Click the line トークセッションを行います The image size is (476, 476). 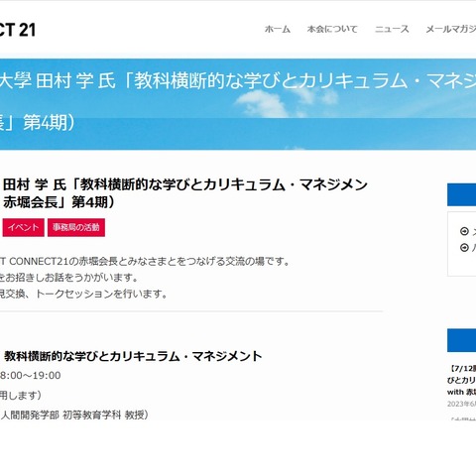click(x=101, y=294)
